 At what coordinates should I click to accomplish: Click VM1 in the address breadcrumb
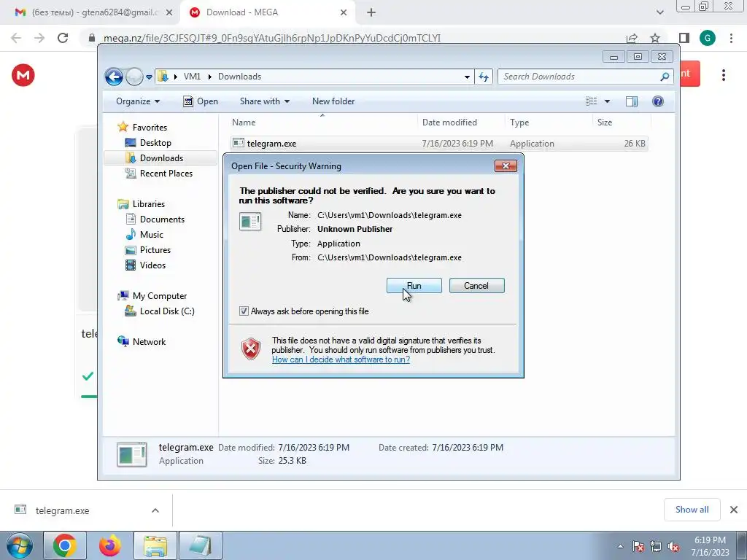192,77
